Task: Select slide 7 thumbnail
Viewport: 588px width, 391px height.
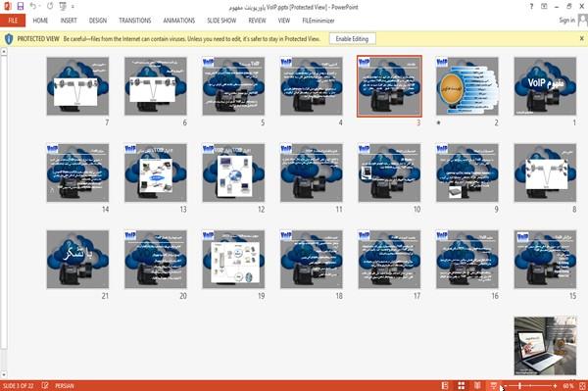Action: pyautogui.click(x=77, y=86)
